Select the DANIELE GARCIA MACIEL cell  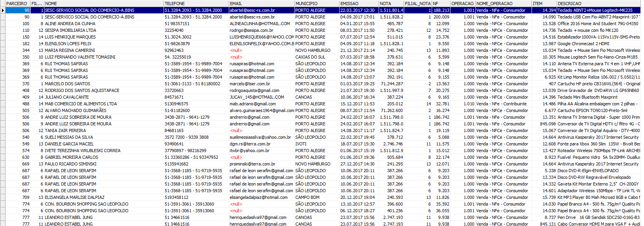tap(104, 144)
